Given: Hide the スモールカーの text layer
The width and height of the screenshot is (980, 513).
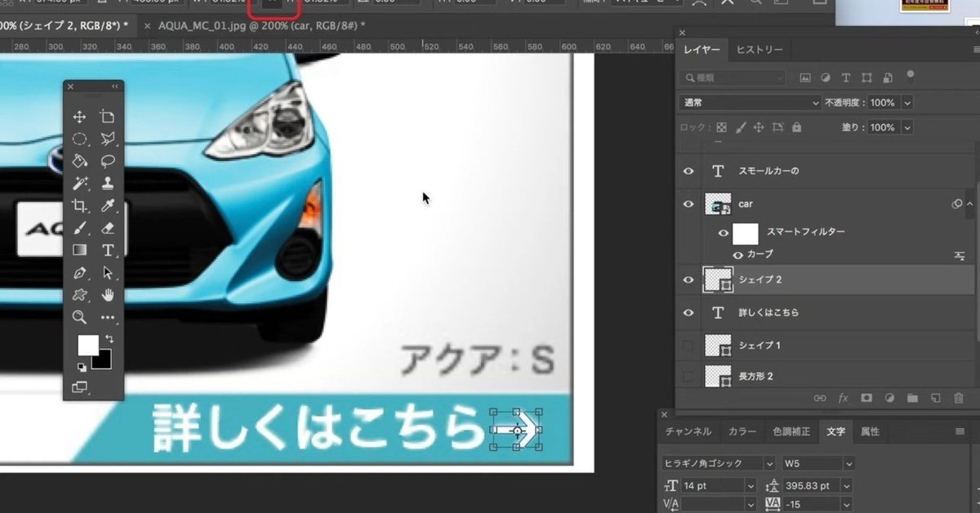Looking at the screenshot, I should [x=688, y=172].
